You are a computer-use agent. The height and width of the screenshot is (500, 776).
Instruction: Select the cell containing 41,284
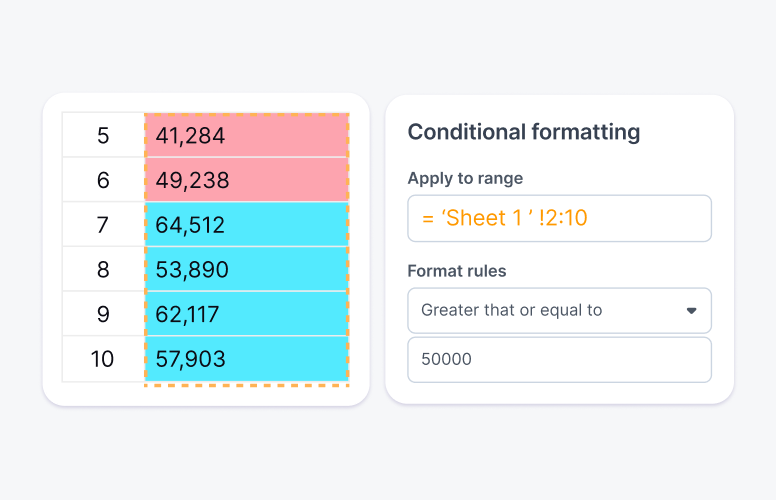click(x=246, y=135)
